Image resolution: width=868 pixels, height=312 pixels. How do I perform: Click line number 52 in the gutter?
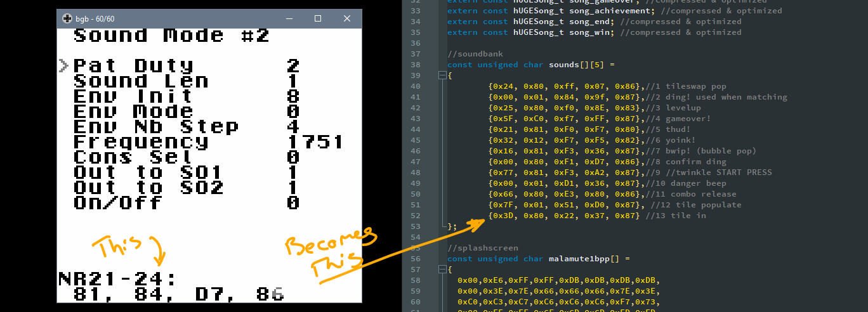[416, 216]
